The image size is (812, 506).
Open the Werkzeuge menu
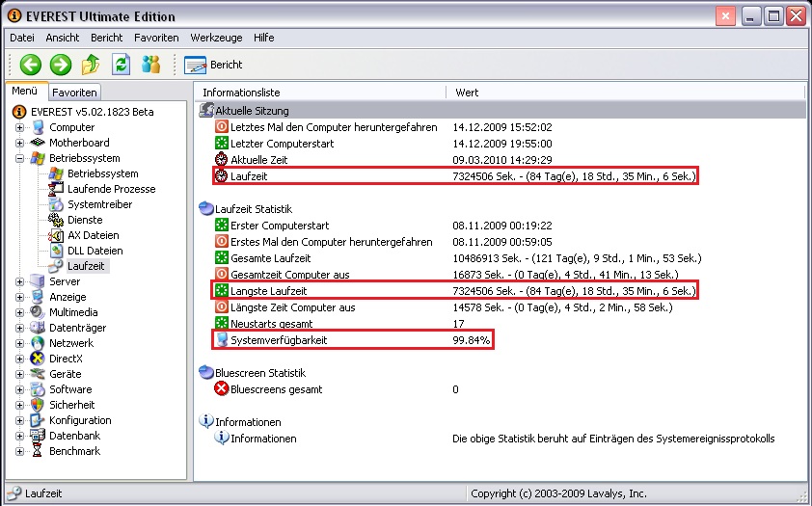pyautogui.click(x=216, y=38)
